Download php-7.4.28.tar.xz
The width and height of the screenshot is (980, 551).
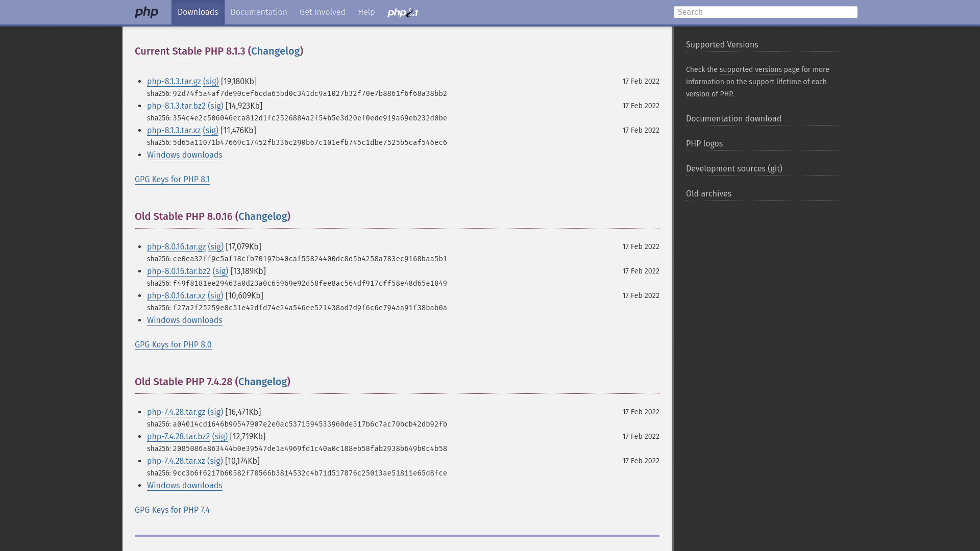tap(176, 461)
